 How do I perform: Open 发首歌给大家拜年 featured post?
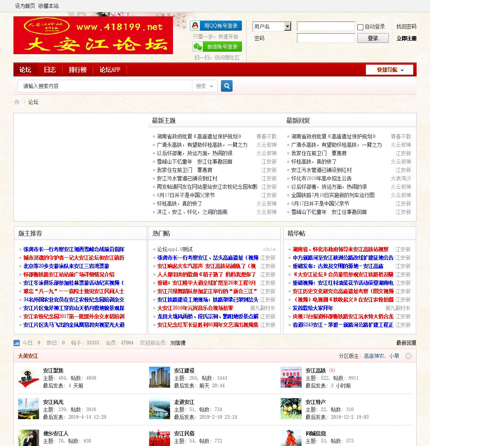pos(312,308)
